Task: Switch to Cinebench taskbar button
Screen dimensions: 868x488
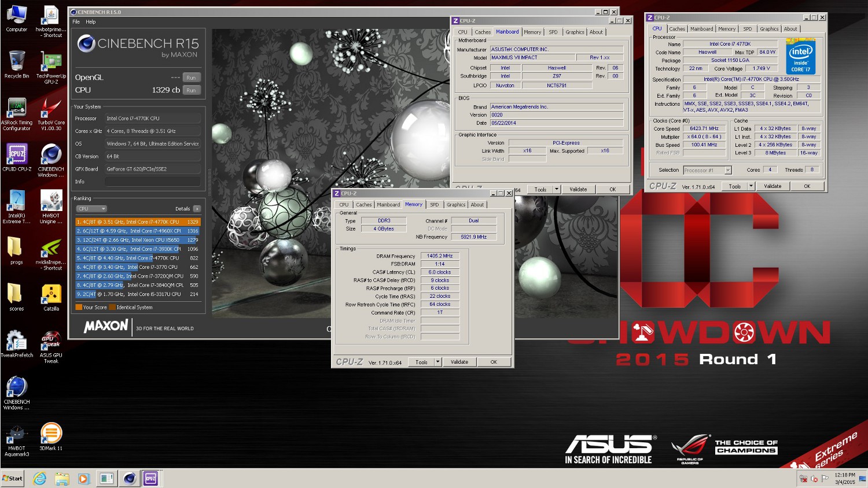Action: coord(130,478)
